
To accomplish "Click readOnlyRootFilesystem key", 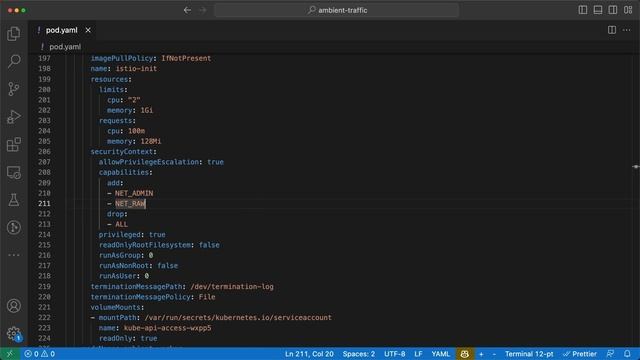I will point(144,245).
